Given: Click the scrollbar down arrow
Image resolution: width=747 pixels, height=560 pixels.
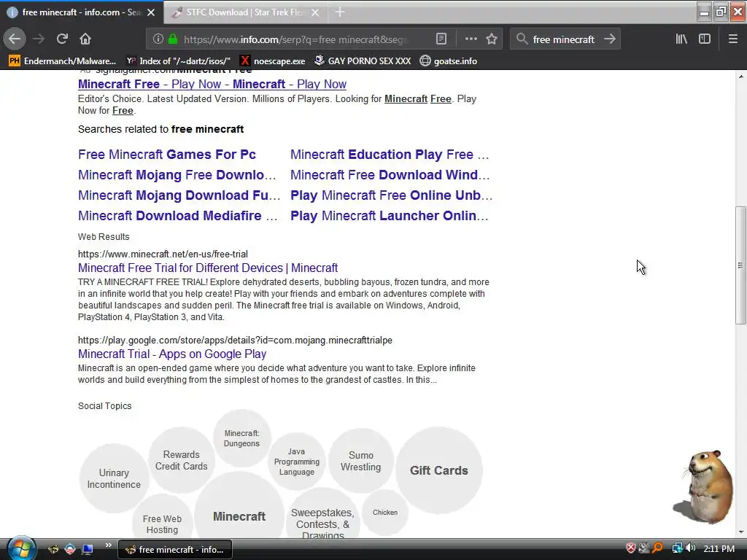Looking at the screenshot, I should (x=740, y=532).
